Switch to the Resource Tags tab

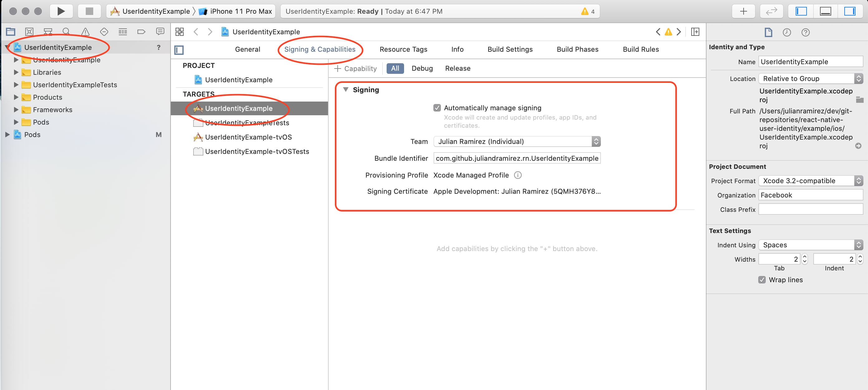(403, 49)
